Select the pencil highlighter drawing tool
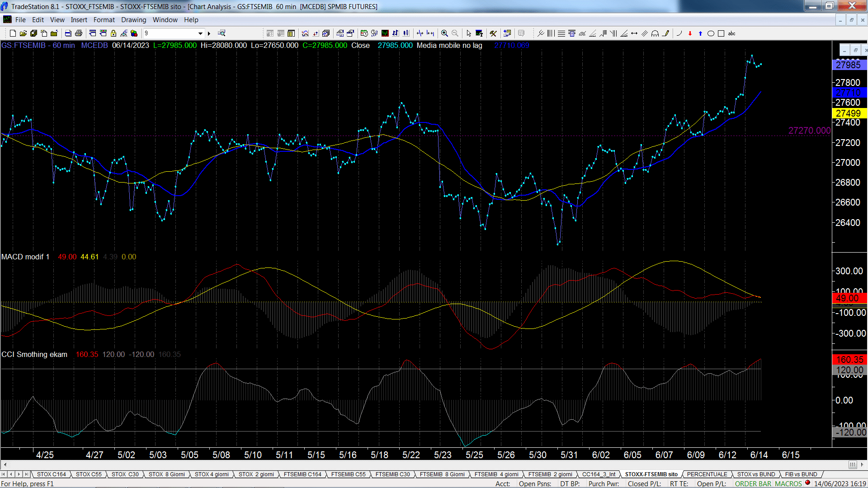 pyautogui.click(x=665, y=33)
